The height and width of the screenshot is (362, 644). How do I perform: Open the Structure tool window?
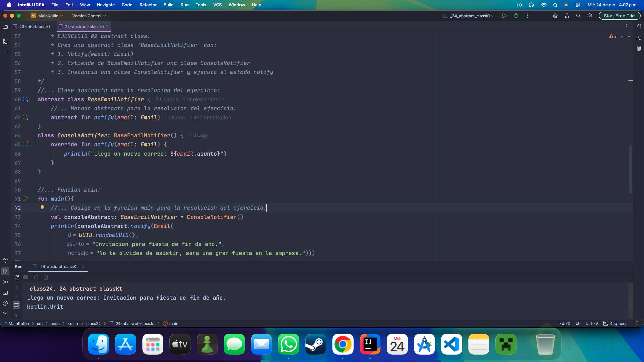tap(5, 41)
